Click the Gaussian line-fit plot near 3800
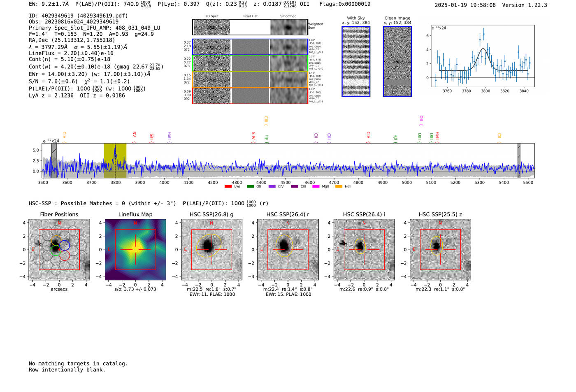The height and width of the screenshot is (392, 576). pyautogui.click(x=483, y=56)
